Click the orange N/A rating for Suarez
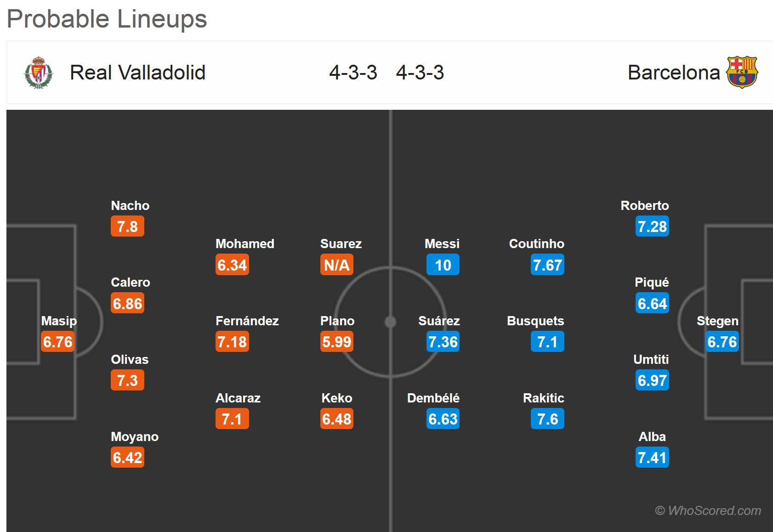Image resolution: width=773 pixels, height=532 pixels. [x=336, y=265]
